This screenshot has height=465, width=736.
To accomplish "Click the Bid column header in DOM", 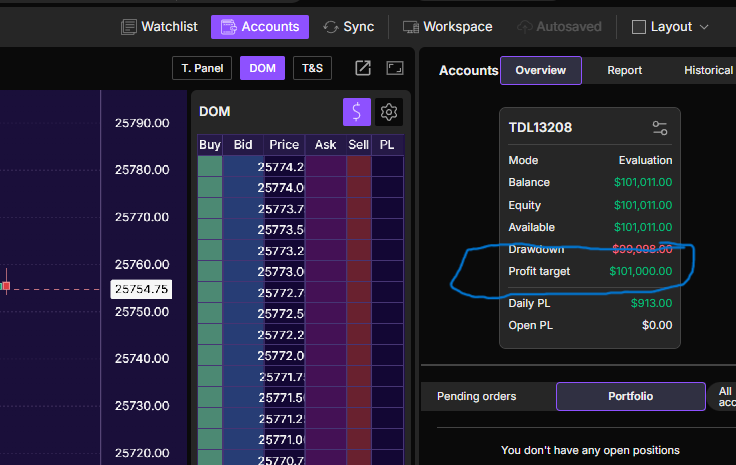I will pos(243,145).
